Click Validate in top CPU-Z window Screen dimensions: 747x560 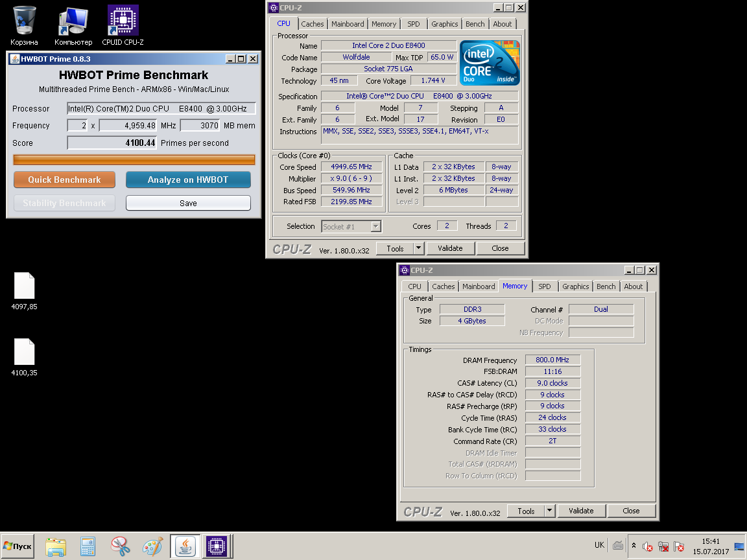point(450,248)
